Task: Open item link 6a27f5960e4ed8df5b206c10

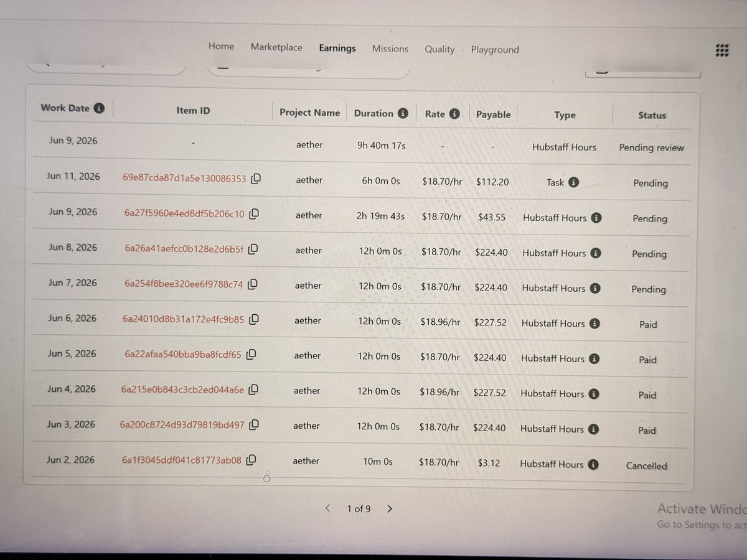Action: pos(184,214)
